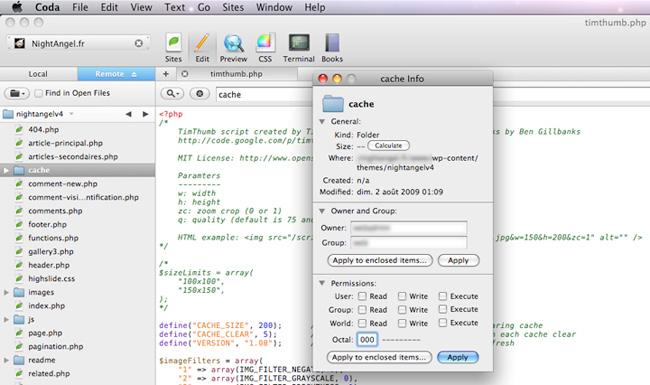Open the Window menu
Viewport: 650px width, 385px height.
point(274,7)
